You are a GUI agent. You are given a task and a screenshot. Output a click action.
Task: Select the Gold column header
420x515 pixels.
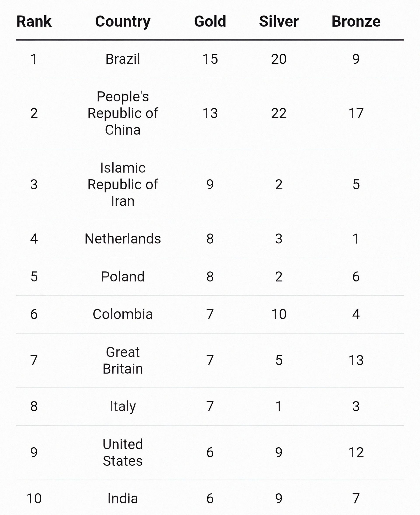[210, 21]
